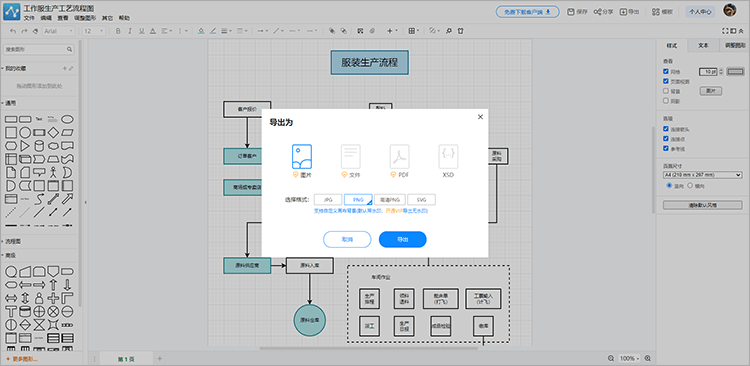750x366 pixels.
Task: Open the plus insert dropdown
Action: [x=392, y=31]
